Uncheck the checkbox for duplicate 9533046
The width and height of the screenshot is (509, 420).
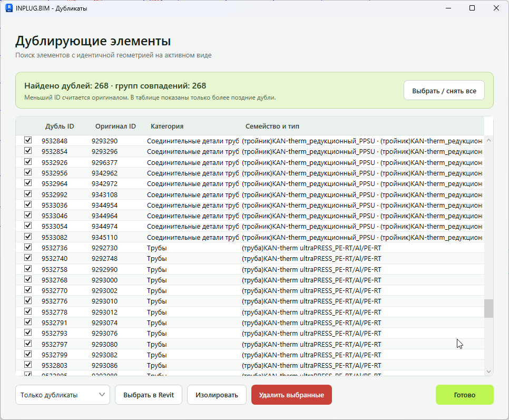[x=28, y=215]
